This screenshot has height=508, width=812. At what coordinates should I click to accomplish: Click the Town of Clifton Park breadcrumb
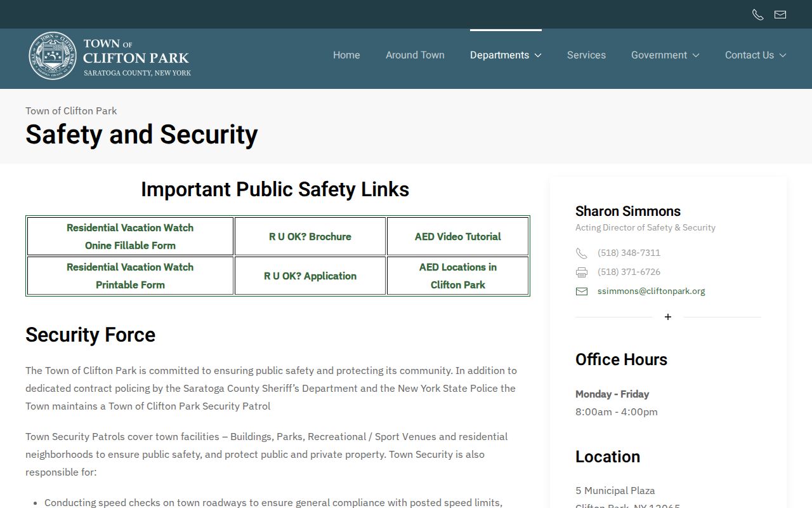pyautogui.click(x=71, y=110)
